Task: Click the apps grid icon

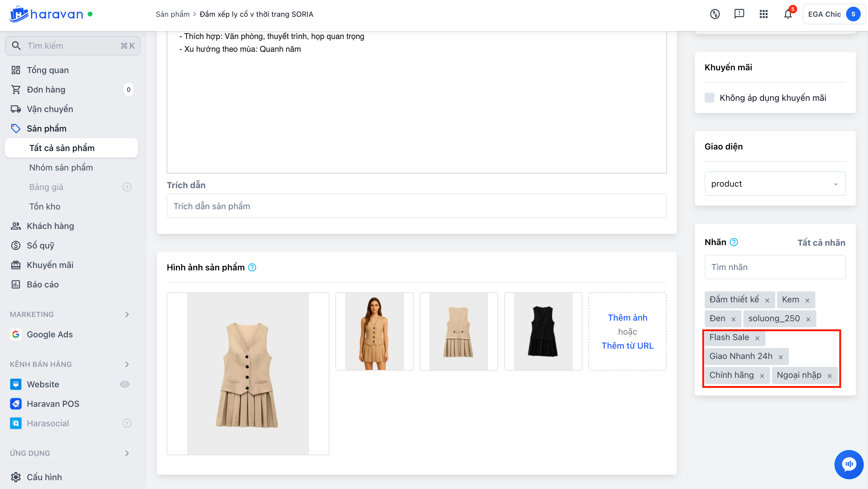Action: (763, 14)
